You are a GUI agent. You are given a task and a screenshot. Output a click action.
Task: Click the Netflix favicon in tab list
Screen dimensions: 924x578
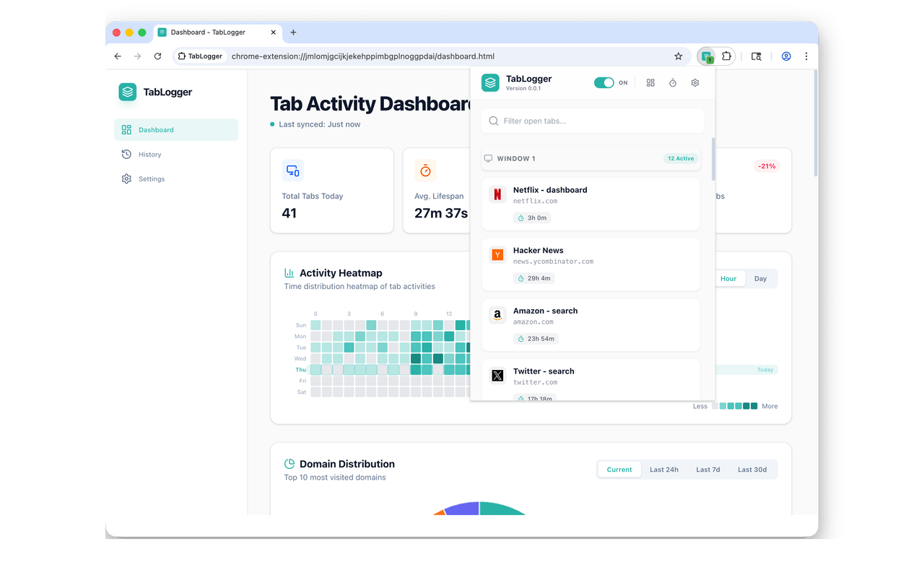click(497, 194)
